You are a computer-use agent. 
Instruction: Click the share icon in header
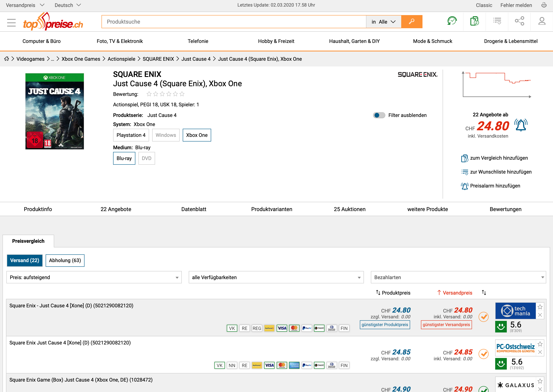coord(519,21)
